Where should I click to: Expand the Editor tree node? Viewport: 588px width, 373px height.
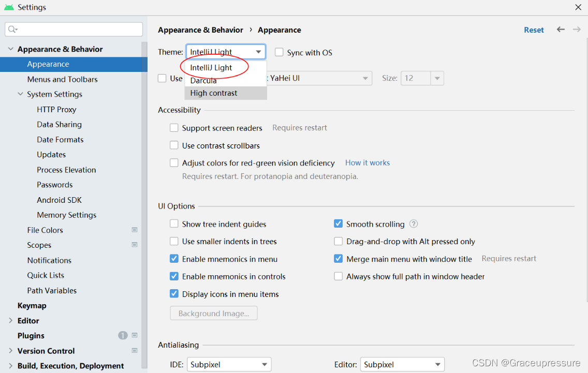(10, 321)
